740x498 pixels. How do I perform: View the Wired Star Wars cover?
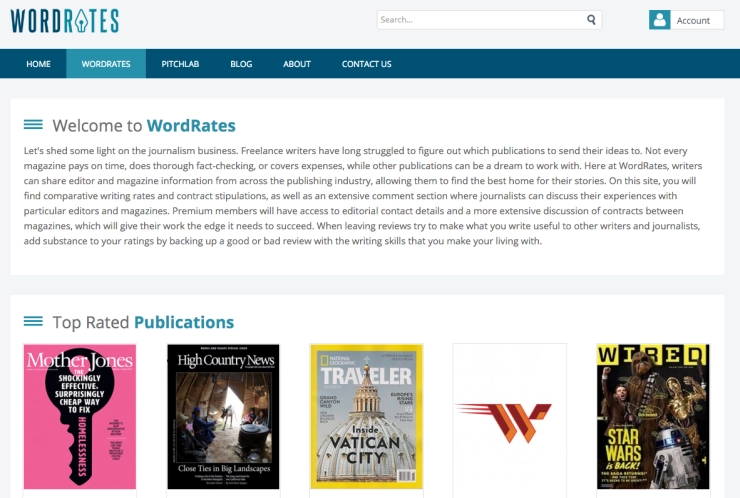tap(652, 416)
